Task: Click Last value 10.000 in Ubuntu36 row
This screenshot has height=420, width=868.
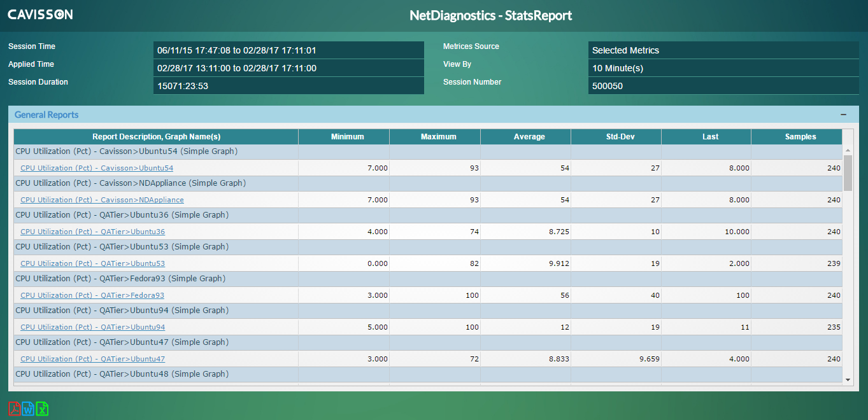Action: pyautogui.click(x=737, y=232)
